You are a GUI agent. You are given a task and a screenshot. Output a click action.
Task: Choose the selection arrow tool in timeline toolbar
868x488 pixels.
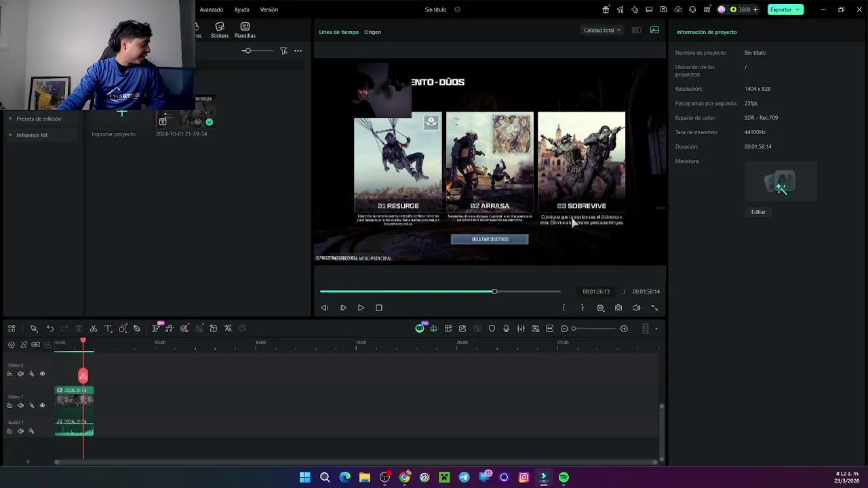point(33,329)
